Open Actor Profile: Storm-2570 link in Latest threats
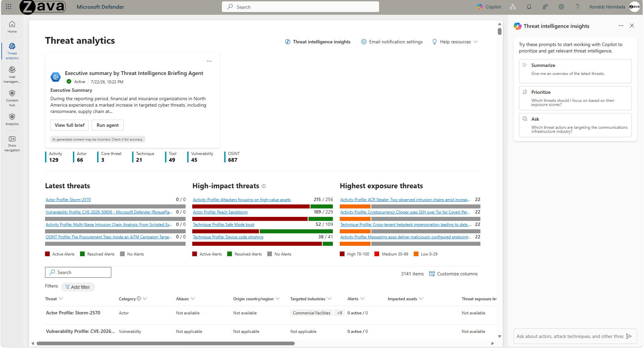 (x=68, y=200)
